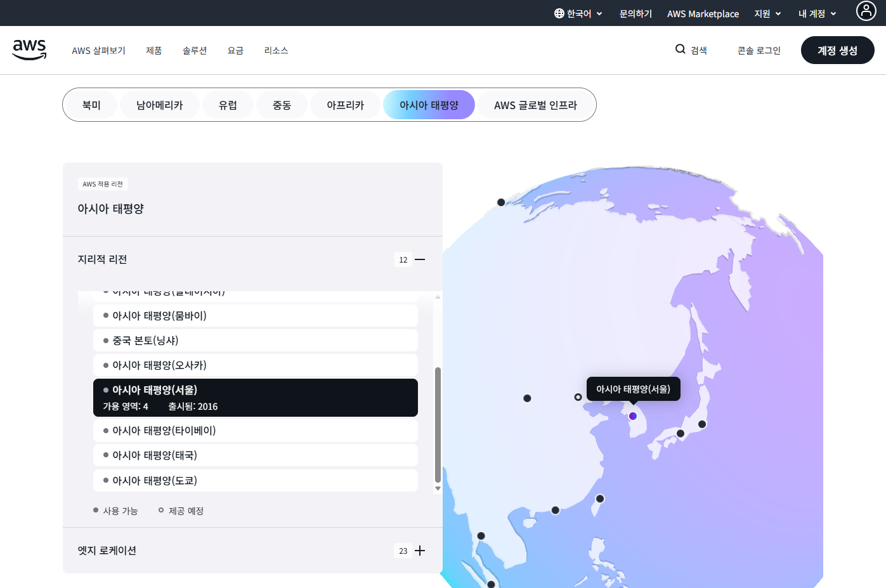Click the 사용 가능 legend label
The image size is (886, 588).
121,511
